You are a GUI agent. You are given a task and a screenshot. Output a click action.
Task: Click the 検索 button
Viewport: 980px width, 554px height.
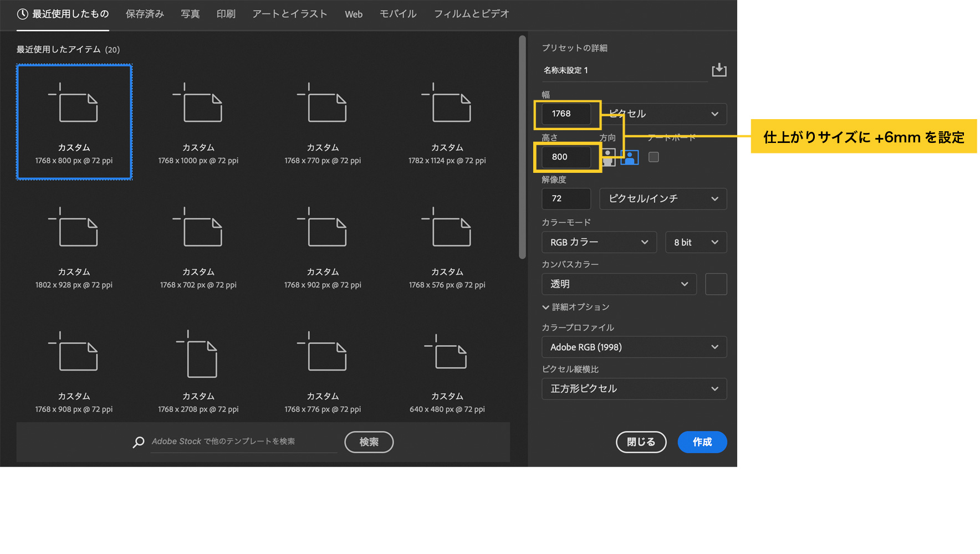[x=369, y=442]
